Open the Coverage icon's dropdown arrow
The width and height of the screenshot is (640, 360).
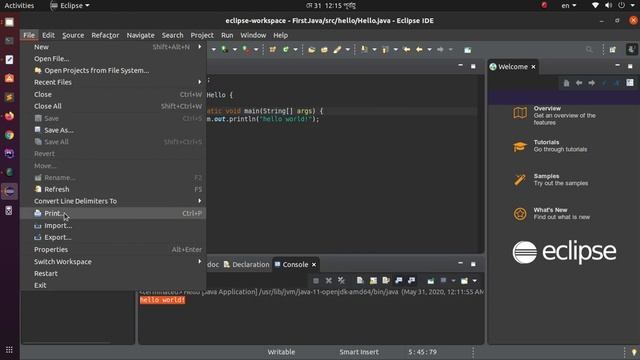coord(256,50)
